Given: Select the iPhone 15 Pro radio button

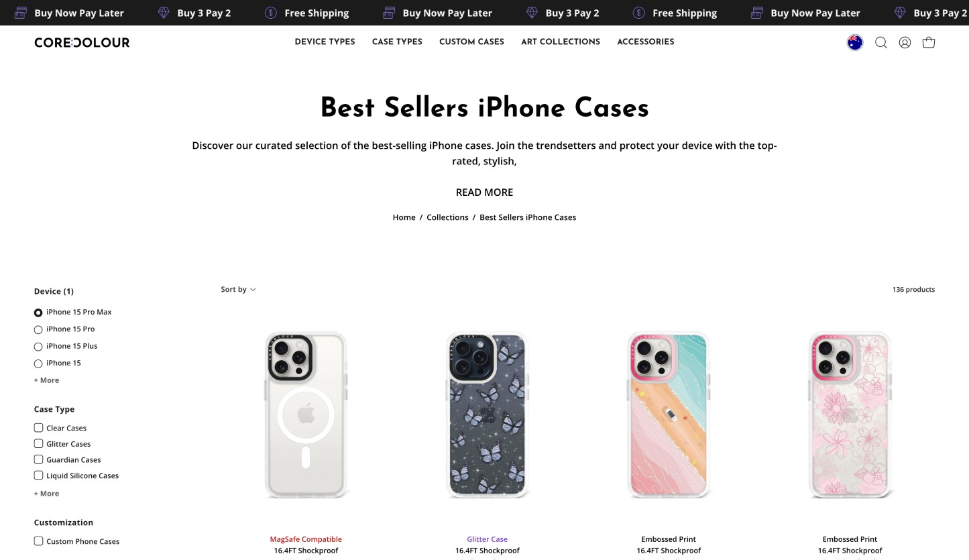Looking at the screenshot, I should [38, 329].
